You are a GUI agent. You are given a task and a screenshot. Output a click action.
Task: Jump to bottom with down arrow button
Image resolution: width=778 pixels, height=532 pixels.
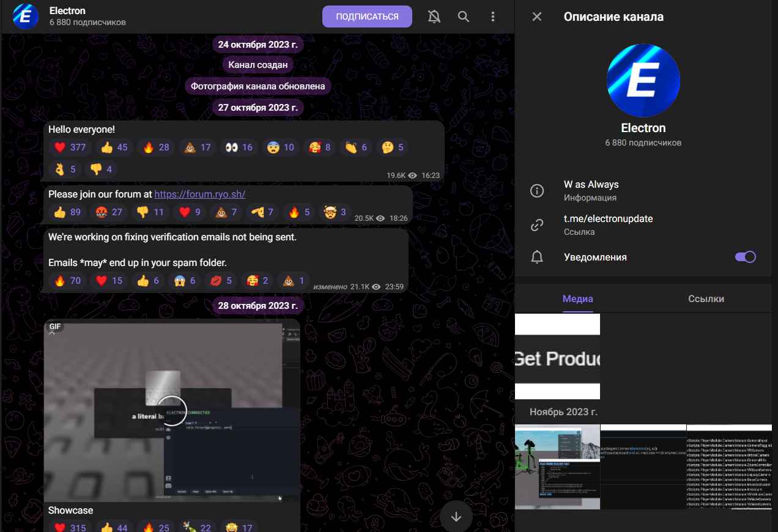(456, 516)
